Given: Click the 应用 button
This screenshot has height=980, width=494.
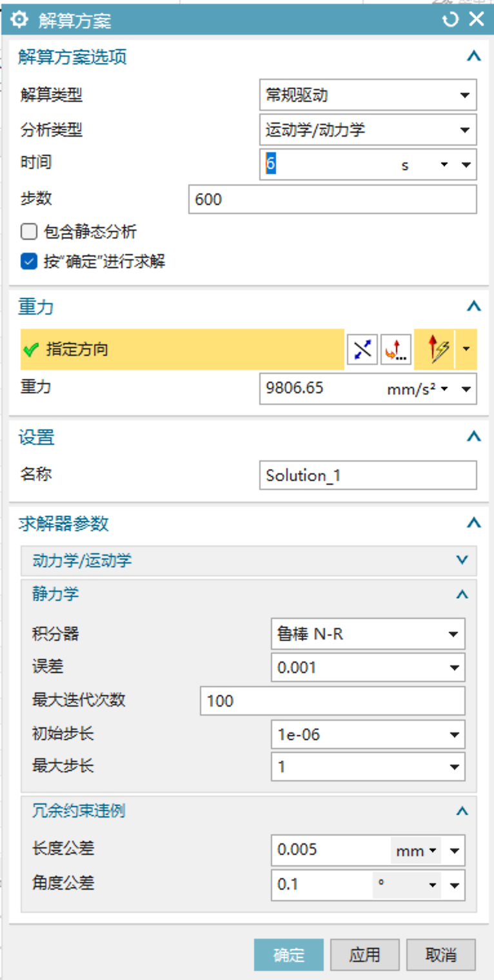Looking at the screenshot, I should [364, 955].
